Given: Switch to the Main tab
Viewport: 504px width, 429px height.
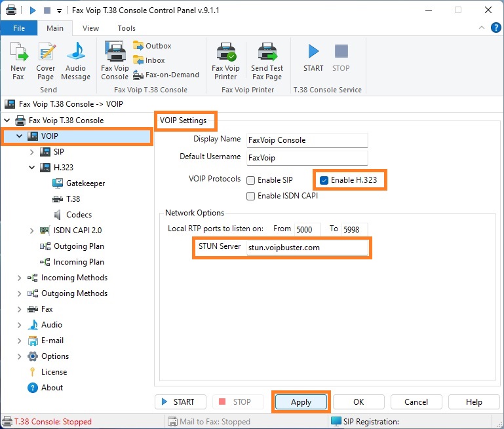Looking at the screenshot, I should coord(55,28).
